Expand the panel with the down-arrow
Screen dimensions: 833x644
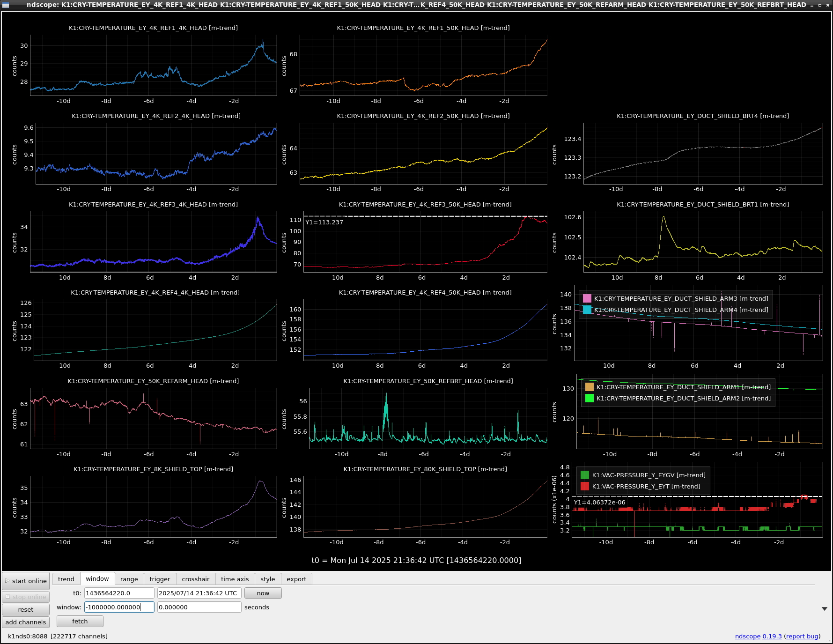pos(825,609)
